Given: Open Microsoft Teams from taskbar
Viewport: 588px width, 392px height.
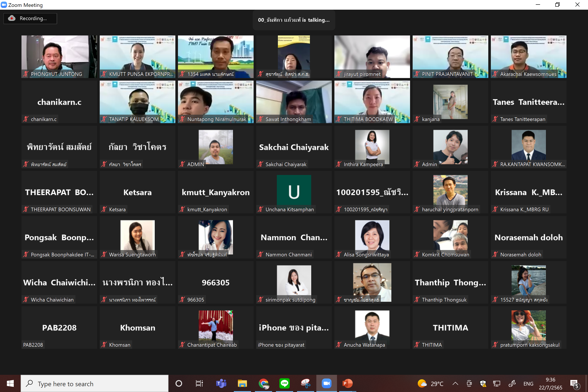Looking at the screenshot, I should click(x=221, y=383).
